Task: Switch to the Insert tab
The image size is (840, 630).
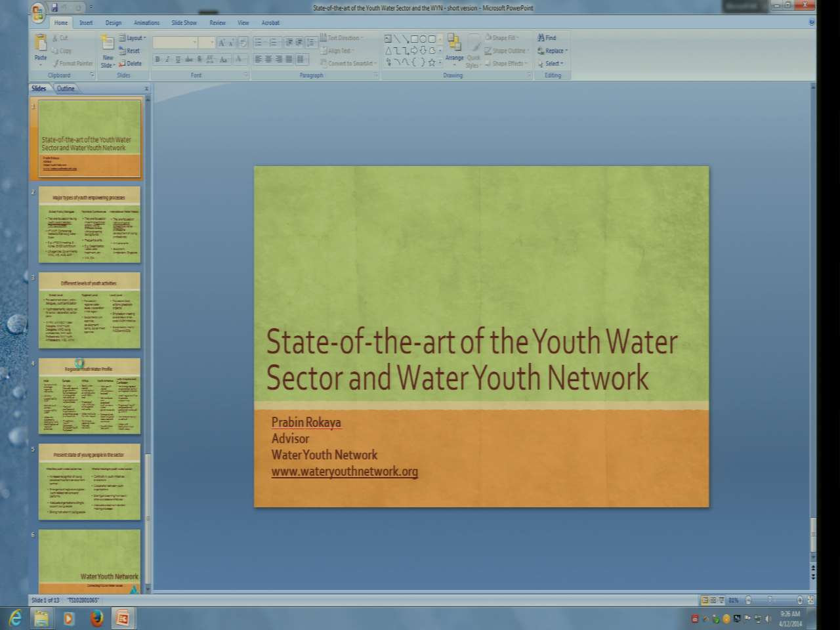Action: point(86,22)
